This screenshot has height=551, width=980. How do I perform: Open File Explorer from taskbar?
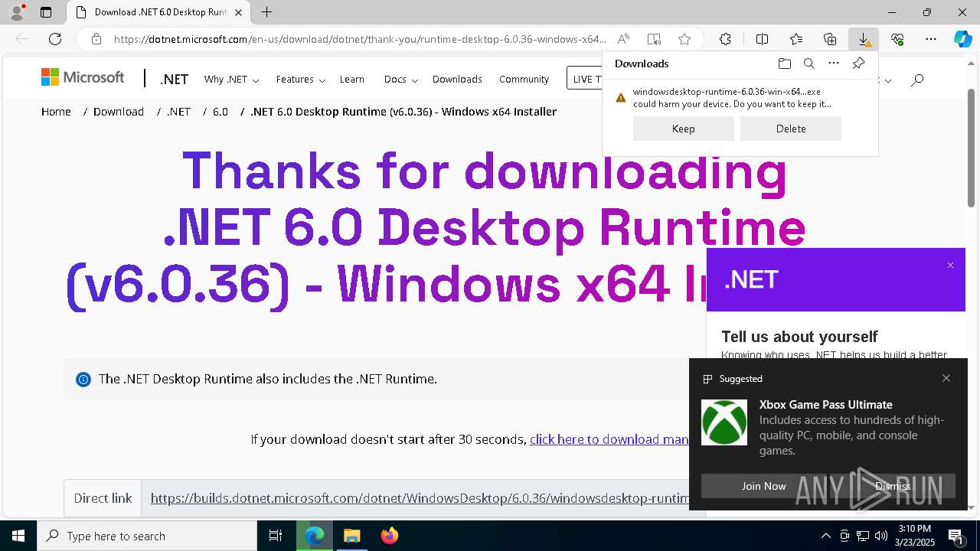351,536
